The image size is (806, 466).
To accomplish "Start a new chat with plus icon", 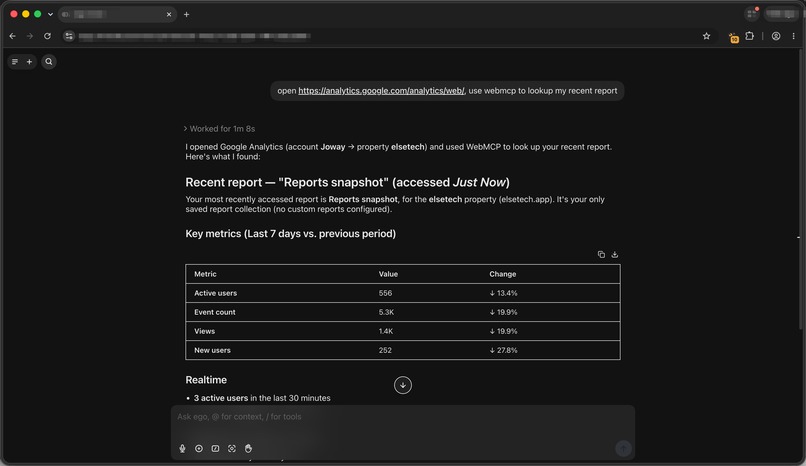I will coord(29,62).
